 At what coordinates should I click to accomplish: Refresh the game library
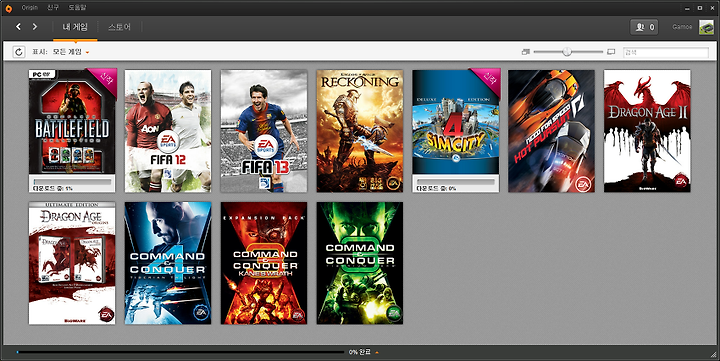(x=18, y=52)
